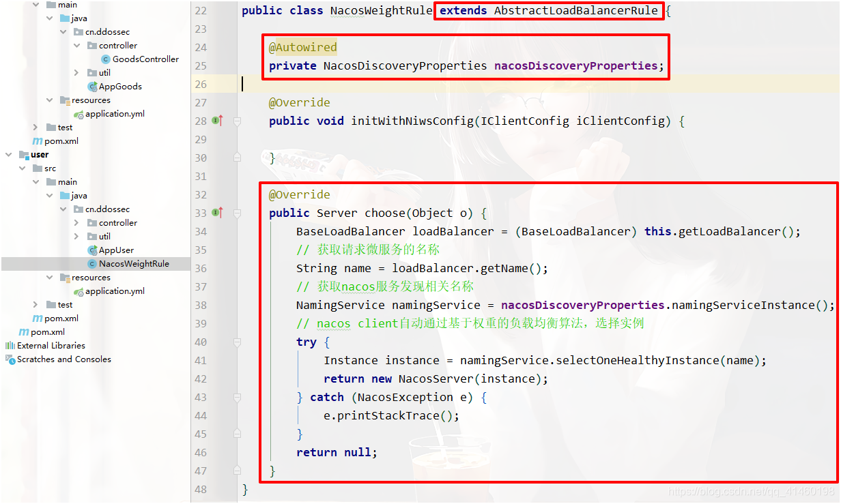Select the java folder above first cn.ddossec

(79, 18)
